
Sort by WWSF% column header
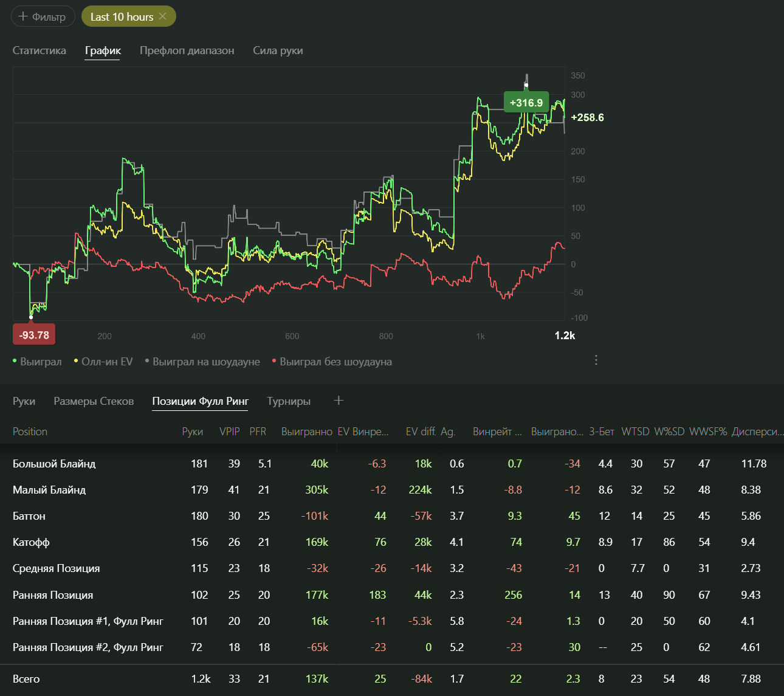pyautogui.click(x=708, y=432)
